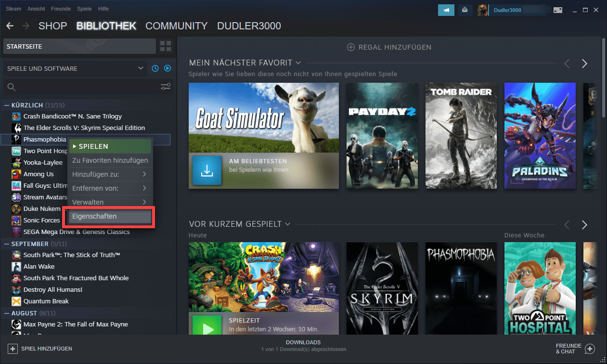
Task: Click the plus icon of Regal hinzufügen
Action: [350, 47]
